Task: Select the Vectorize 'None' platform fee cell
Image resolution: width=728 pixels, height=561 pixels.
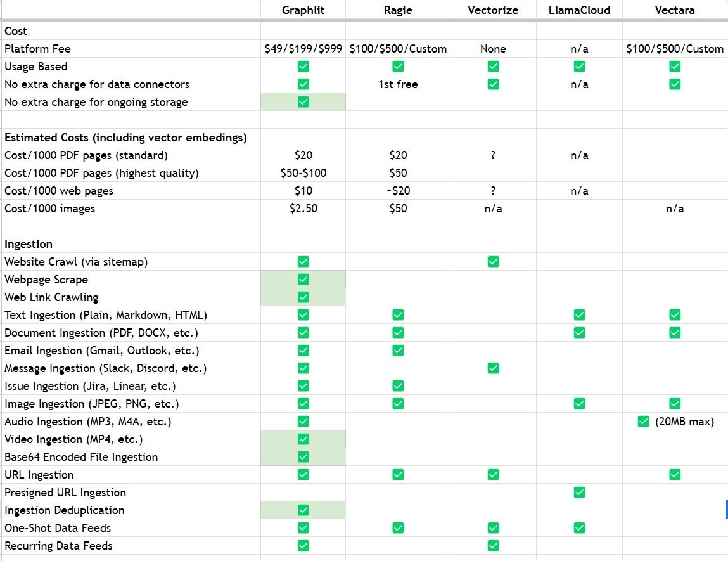Action: [x=493, y=49]
